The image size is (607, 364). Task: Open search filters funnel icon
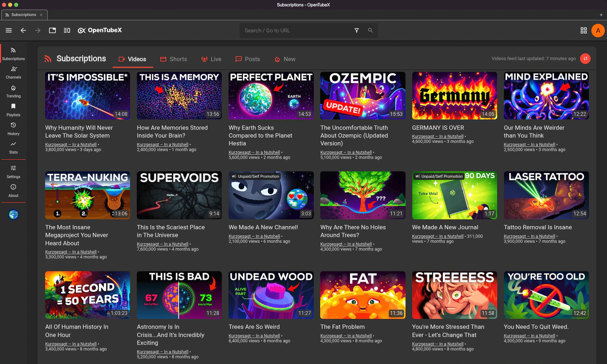[x=356, y=31]
